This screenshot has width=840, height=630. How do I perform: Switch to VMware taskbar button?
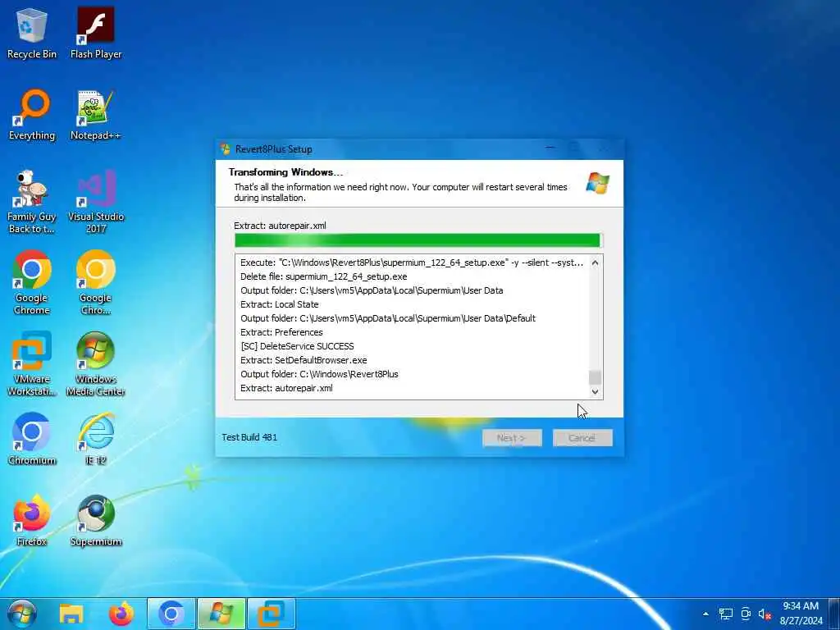(x=272, y=614)
